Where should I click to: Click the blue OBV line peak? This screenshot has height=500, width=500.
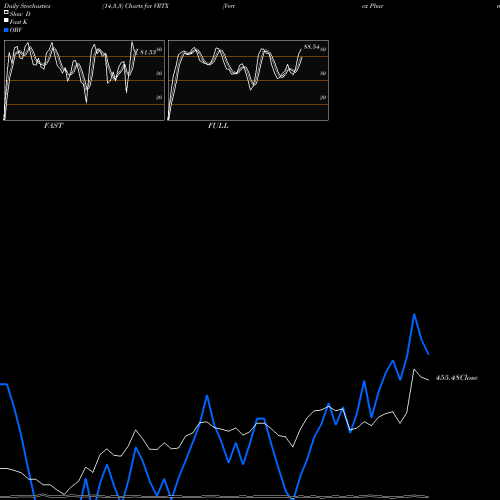(414, 314)
